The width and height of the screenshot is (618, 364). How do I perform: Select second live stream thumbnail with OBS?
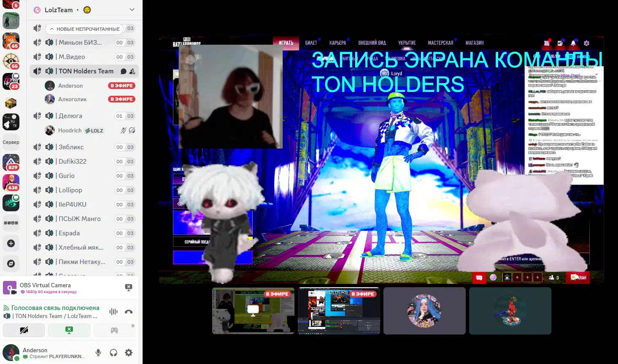(339, 311)
